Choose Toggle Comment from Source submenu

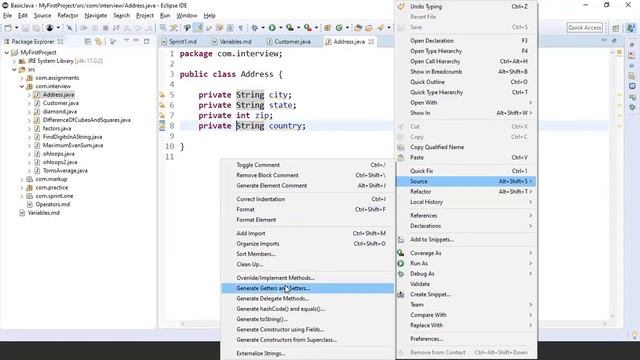click(307, 165)
